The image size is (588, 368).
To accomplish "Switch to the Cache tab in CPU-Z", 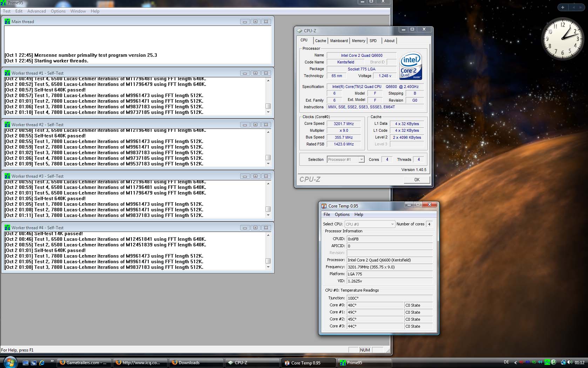I will [320, 41].
